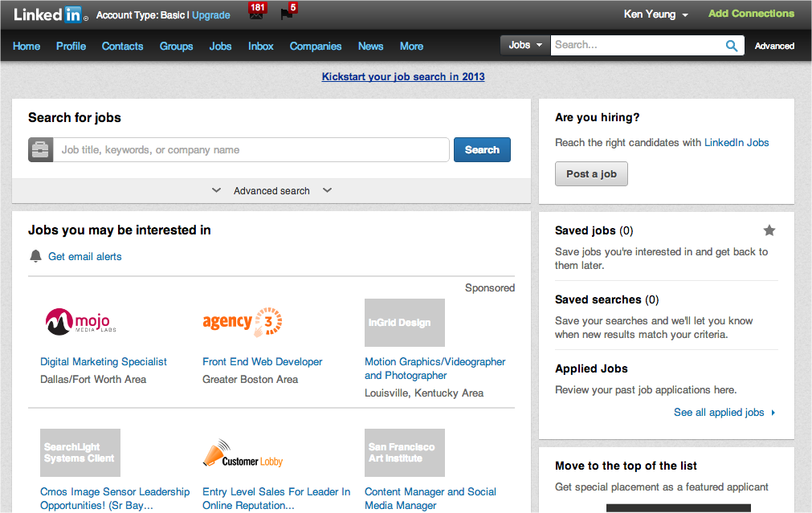Expand Advanced search using right chevron
The height and width of the screenshot is (513, 812).
click(x=327, y=190)
